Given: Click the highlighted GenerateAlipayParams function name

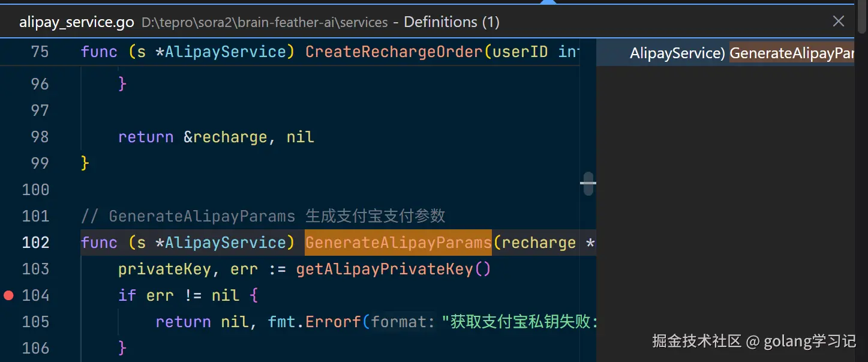Looking at the screenshot, I should point(398,243).
